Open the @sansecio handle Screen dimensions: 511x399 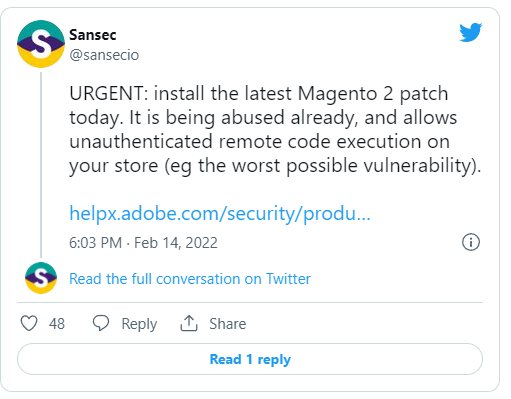[x=104, y=55]
